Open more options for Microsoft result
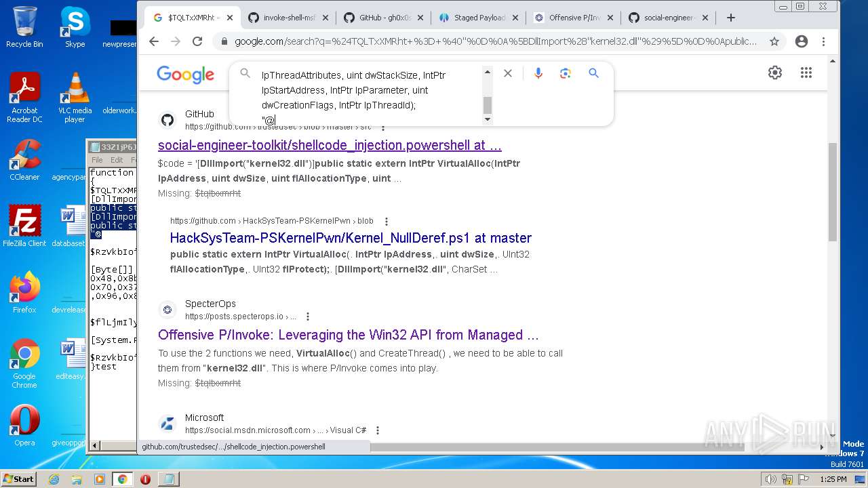This screenshot has height=488, width=868. [378, 430]
